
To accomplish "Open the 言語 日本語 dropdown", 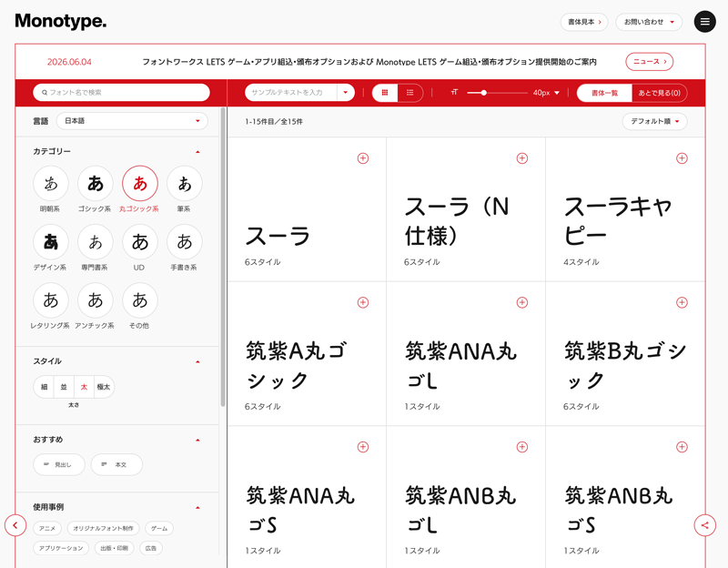I will pos(132,121).
